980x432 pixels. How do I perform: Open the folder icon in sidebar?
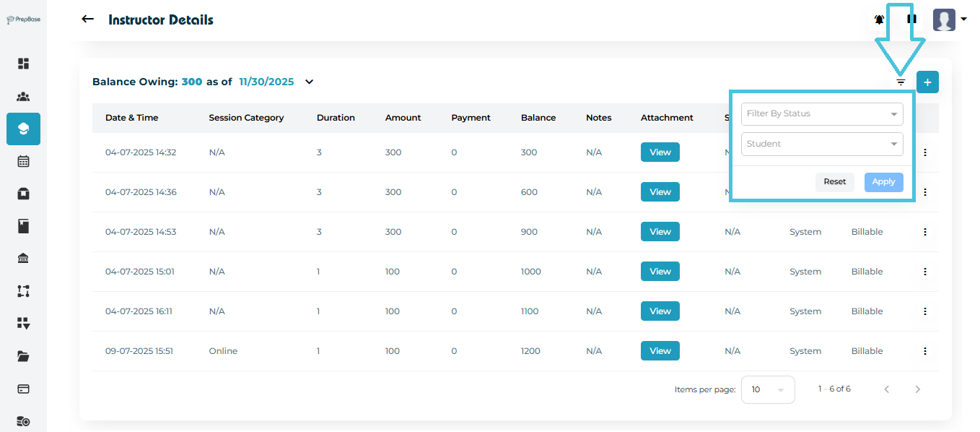coord(23,356)
